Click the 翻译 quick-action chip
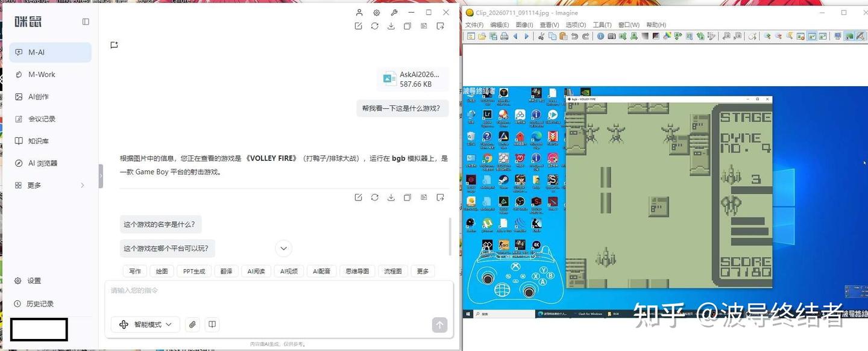 click(227, 272)
